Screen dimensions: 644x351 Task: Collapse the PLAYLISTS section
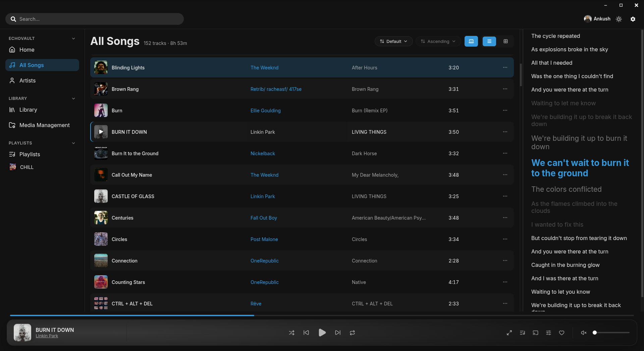tap(73, 143)
